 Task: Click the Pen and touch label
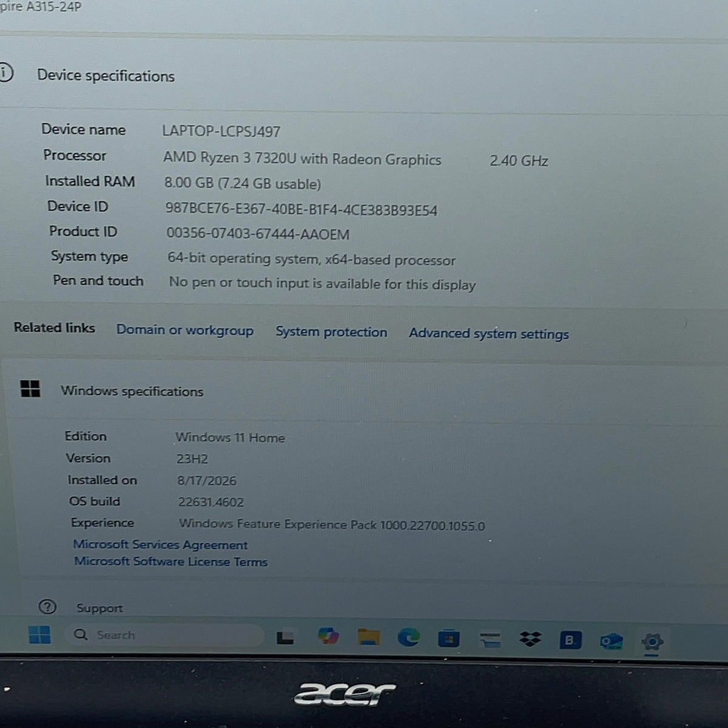(x=98, y=280)
